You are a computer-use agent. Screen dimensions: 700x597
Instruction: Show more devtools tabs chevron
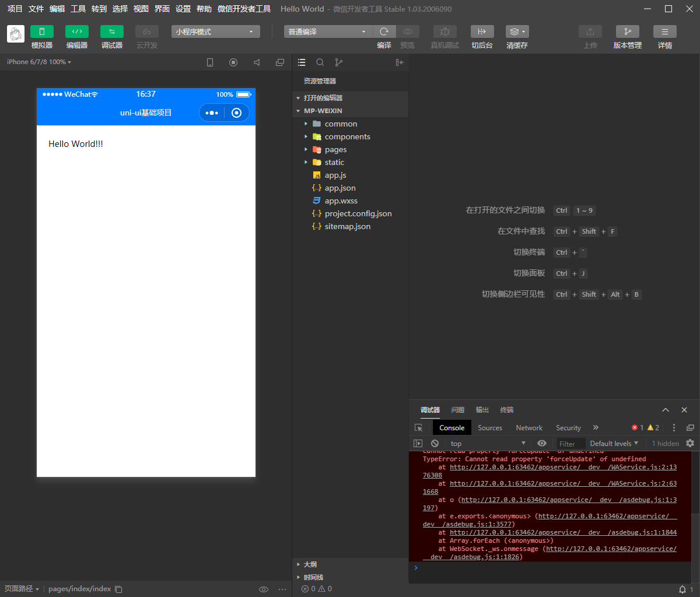coord(596,427)
